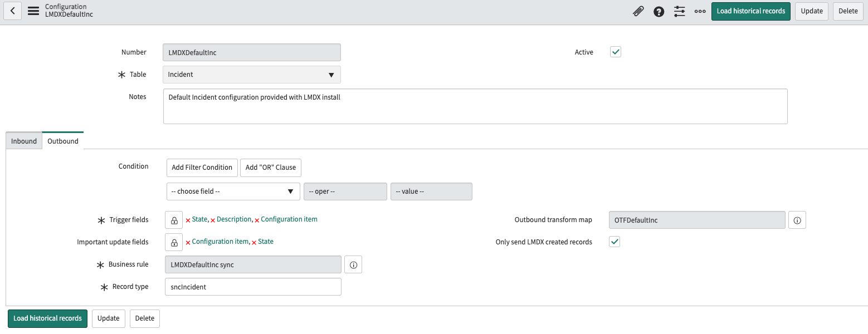868x334 pixels.
Task: Click into the Record type field
Action: tap(253, 287)
